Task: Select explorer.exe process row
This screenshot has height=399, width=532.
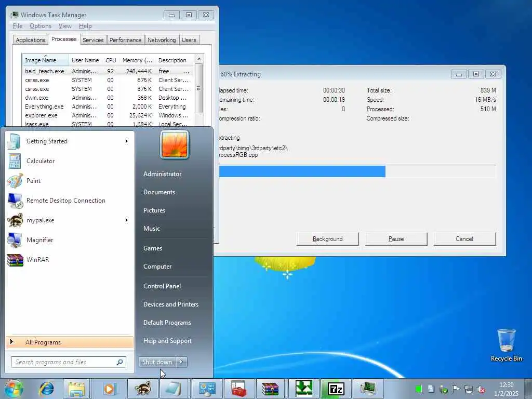Action: click(x=108, y=115)
